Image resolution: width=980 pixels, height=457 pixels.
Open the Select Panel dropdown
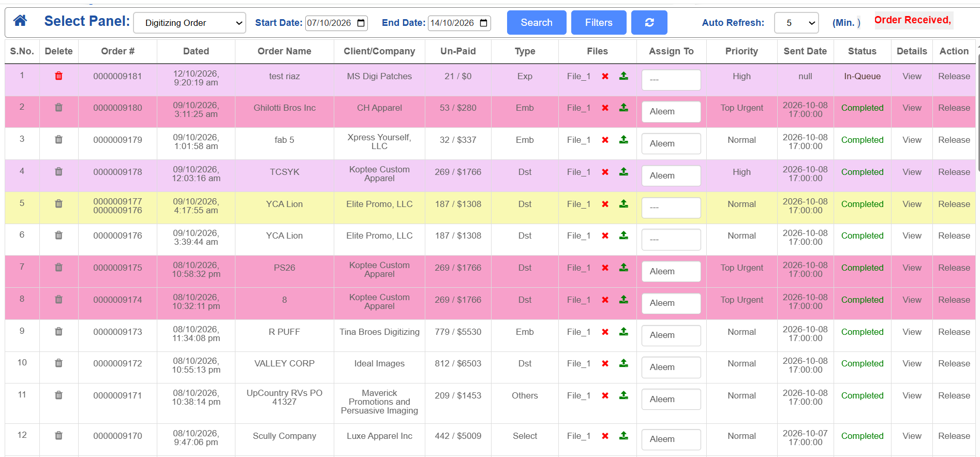tap(190, 23)
